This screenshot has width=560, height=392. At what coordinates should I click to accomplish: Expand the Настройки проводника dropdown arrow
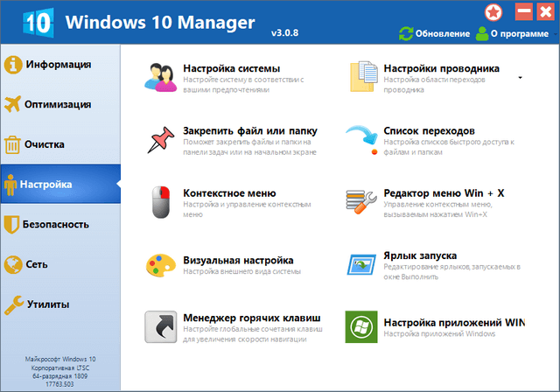click(x=520, y=77)
